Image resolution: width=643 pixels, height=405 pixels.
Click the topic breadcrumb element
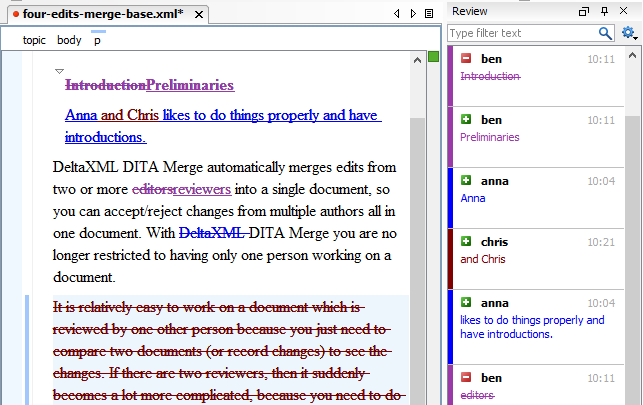pos(34,40)
